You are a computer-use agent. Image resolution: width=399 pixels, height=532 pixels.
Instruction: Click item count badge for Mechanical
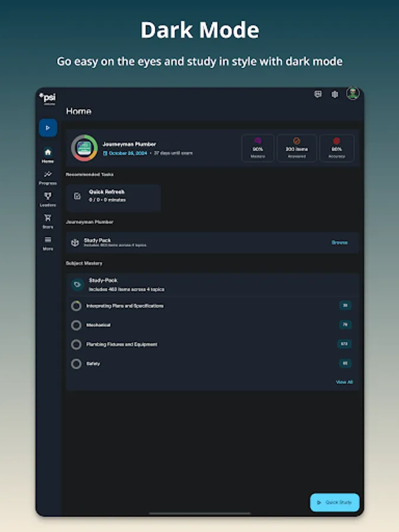pos(345,325)
